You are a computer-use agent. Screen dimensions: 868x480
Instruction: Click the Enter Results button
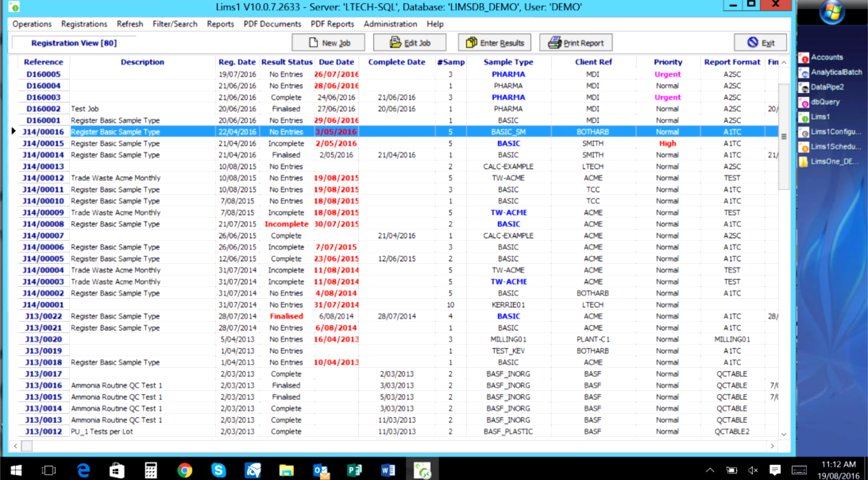click(495, 43)
